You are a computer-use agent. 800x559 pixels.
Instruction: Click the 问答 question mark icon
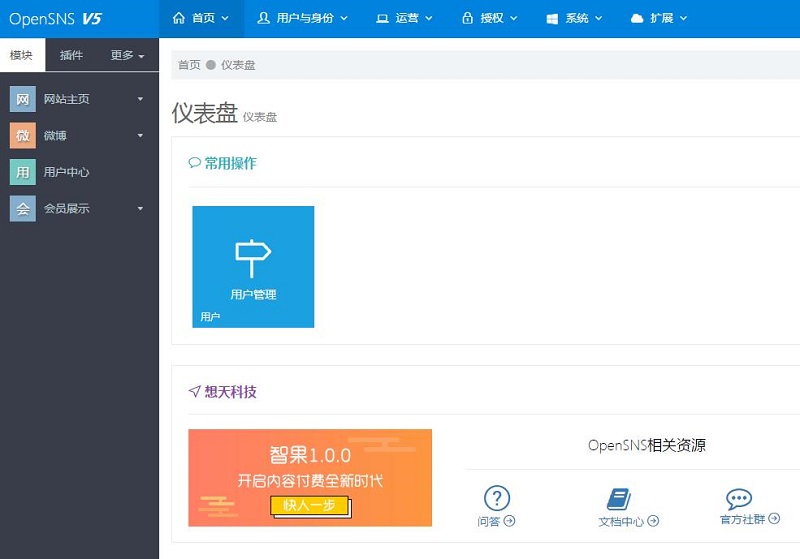497,498
